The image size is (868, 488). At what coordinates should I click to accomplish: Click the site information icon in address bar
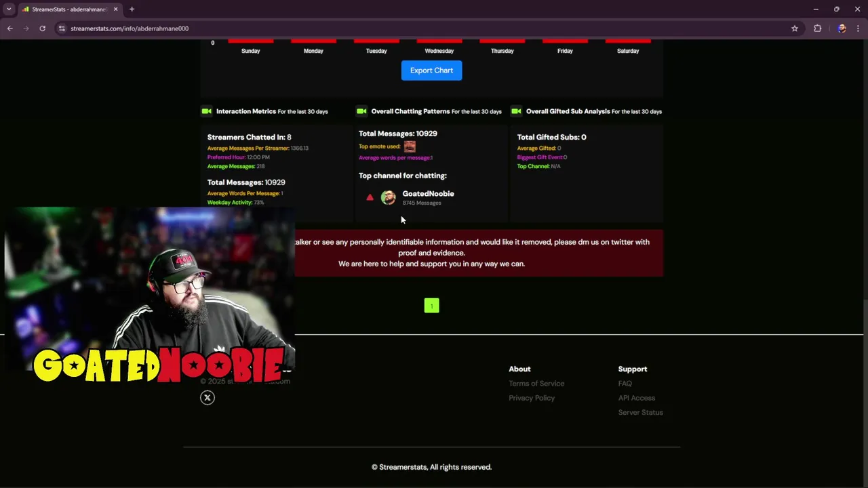62,28
